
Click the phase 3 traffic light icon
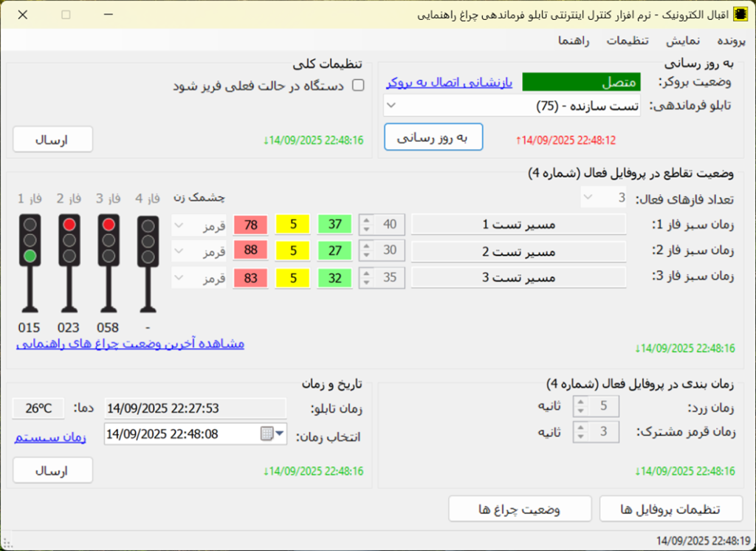(109, 262)
